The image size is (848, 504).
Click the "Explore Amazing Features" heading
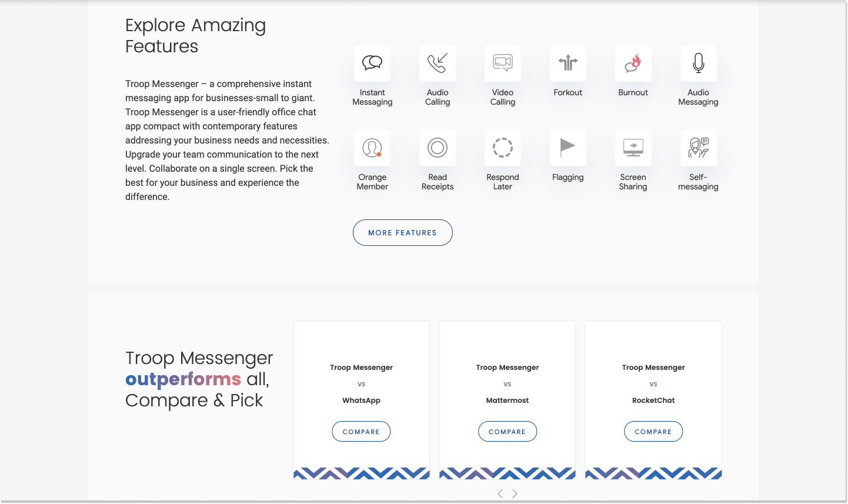pyautogui.click(x=196, y=36)
